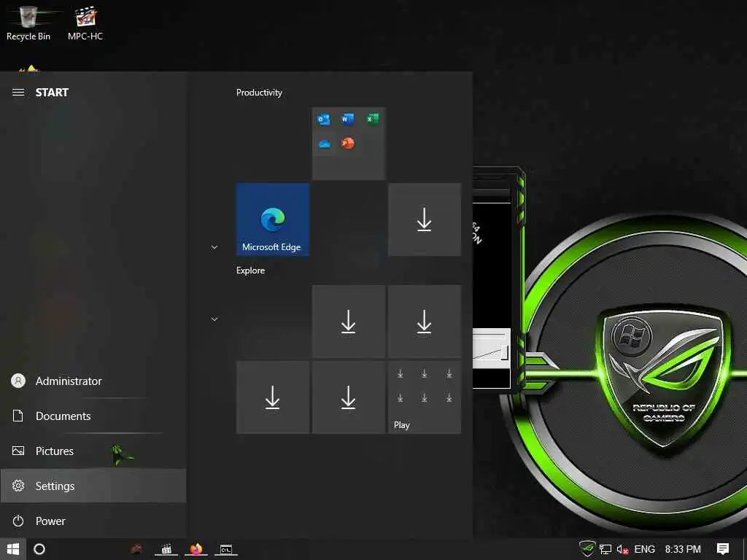Click the Explore group header

pyautogui.click(x=251, y=271)
